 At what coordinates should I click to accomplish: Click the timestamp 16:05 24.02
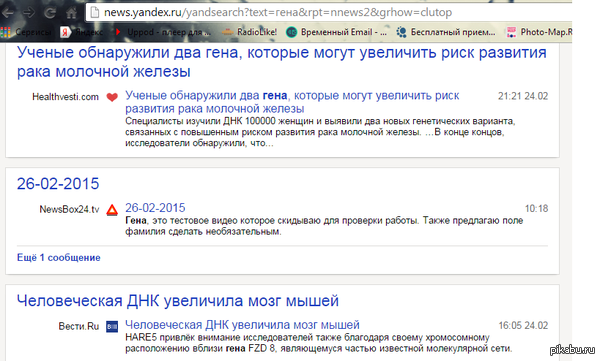(523, 325)
